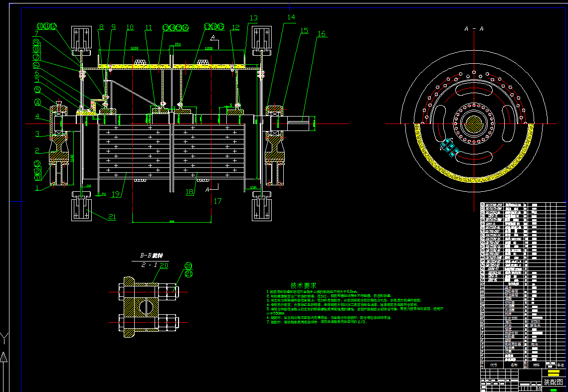Select plain leader number 3 on left
The image size is (568, 392).
point(37,134)
